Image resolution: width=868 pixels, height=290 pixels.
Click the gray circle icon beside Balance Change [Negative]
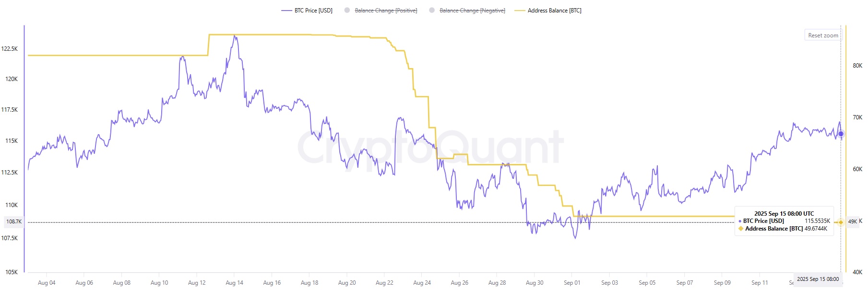coord(432,10)
